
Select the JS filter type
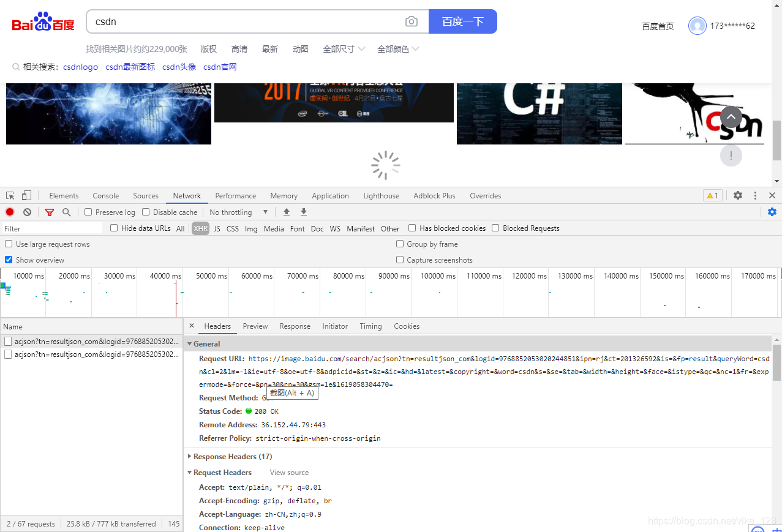pos(217,228)
